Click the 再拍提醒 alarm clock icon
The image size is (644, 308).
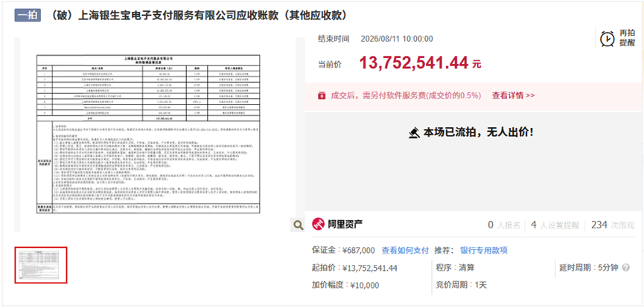tap(608, 38)
